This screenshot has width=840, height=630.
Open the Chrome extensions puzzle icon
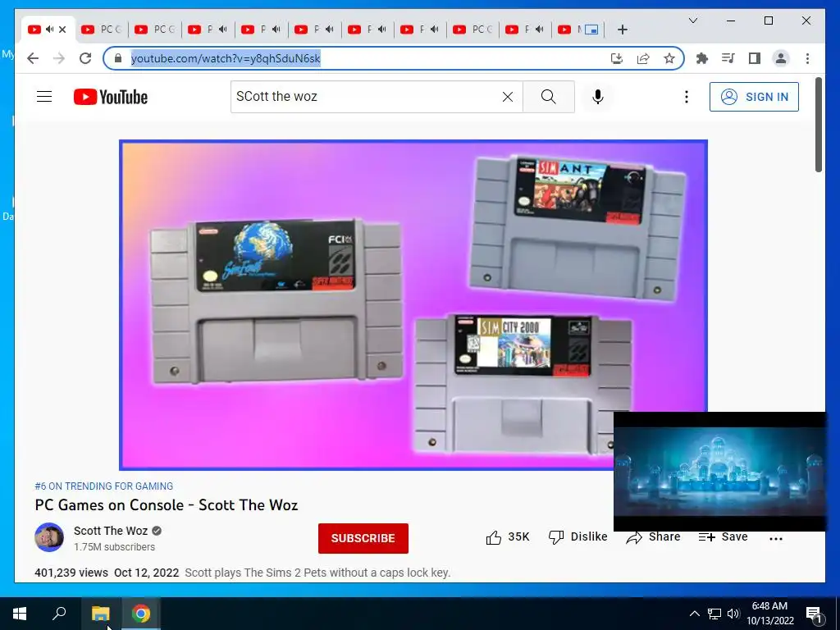(702, 58)
